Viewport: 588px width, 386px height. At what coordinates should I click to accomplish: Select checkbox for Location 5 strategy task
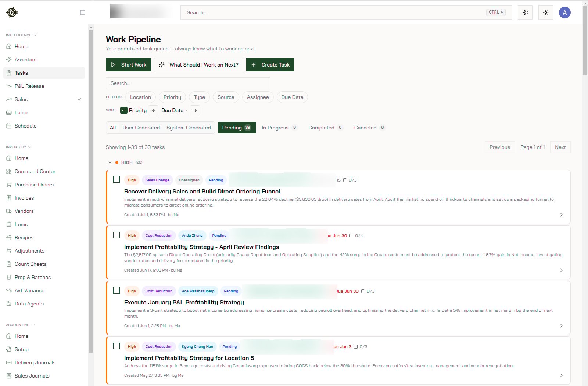coord(116,346)
